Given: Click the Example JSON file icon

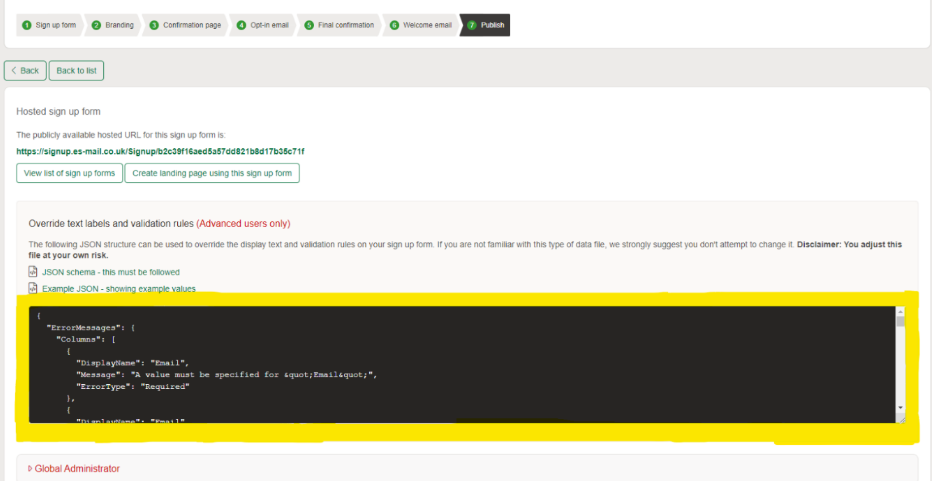Looking at the screenshot, I should coord(33,289).
